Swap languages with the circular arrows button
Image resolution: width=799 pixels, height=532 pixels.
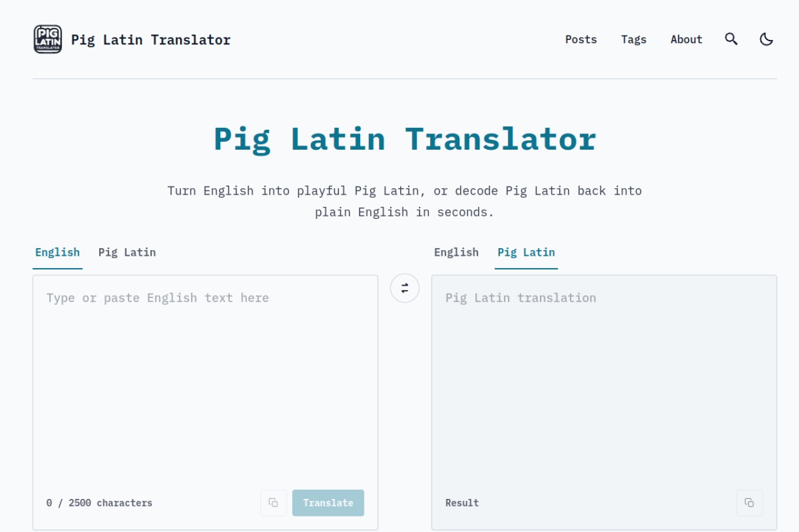click(404, 288)
